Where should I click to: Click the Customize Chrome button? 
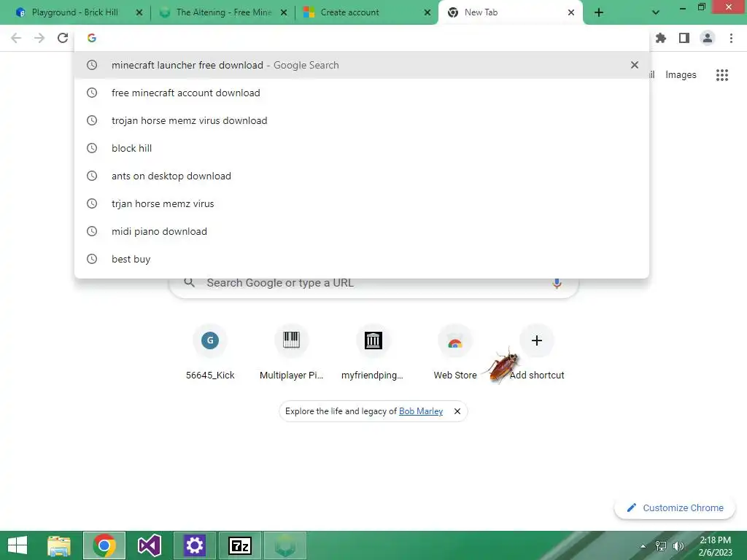[x=675, y=507]
